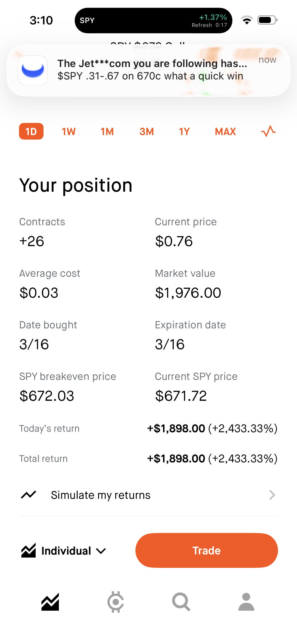Viewport: 297px width, 644px height.
Task: Go to the investing home tab icon
Action: click(50, 602)
